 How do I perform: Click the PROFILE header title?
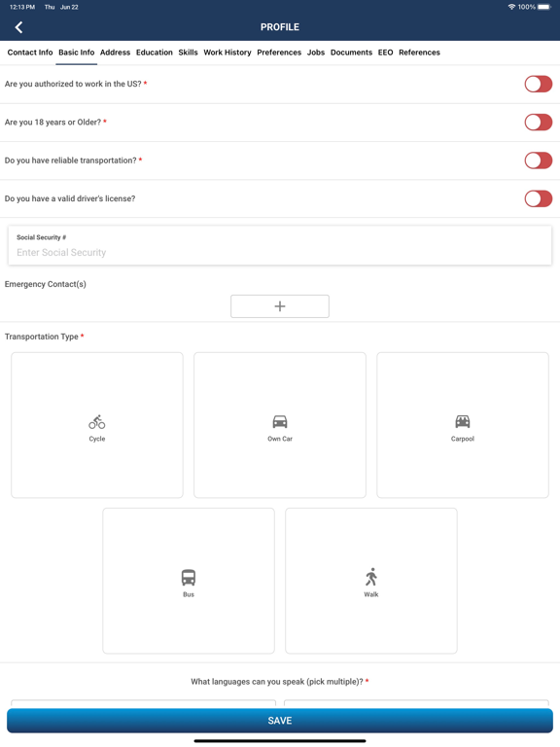pos(280,27)
